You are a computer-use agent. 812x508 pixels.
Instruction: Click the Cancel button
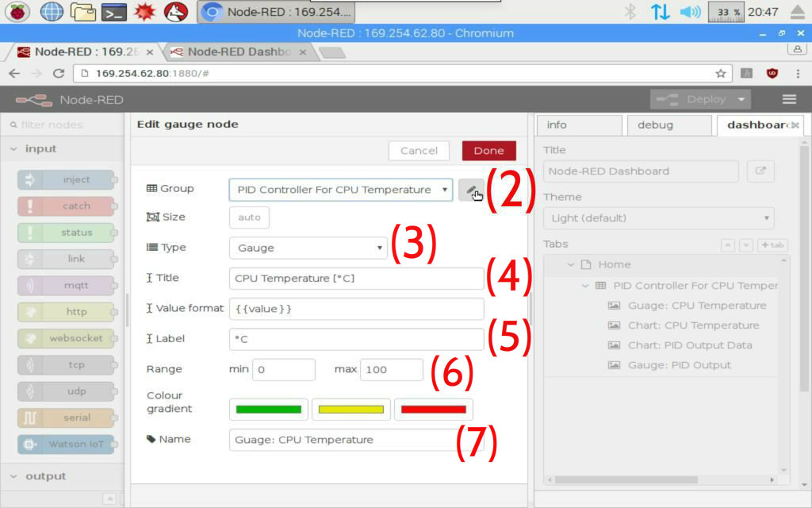tap(419, 151)
